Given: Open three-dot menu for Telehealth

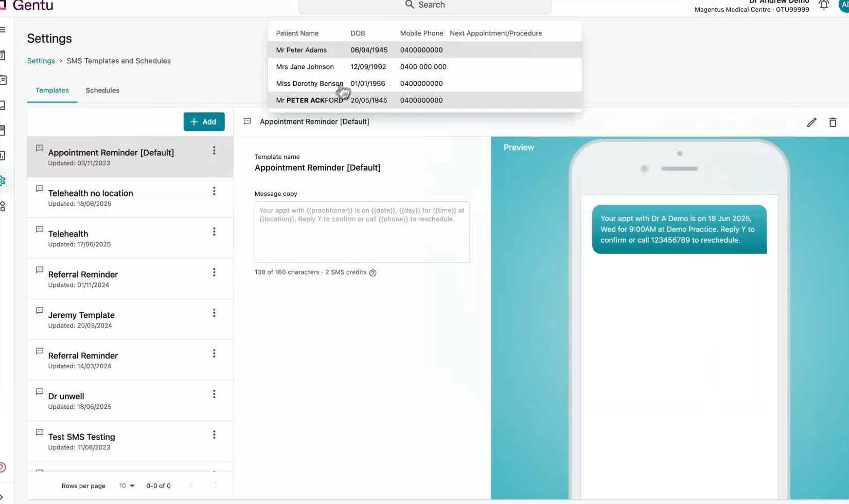Looking at the screenshot, I should coord(214,232).
